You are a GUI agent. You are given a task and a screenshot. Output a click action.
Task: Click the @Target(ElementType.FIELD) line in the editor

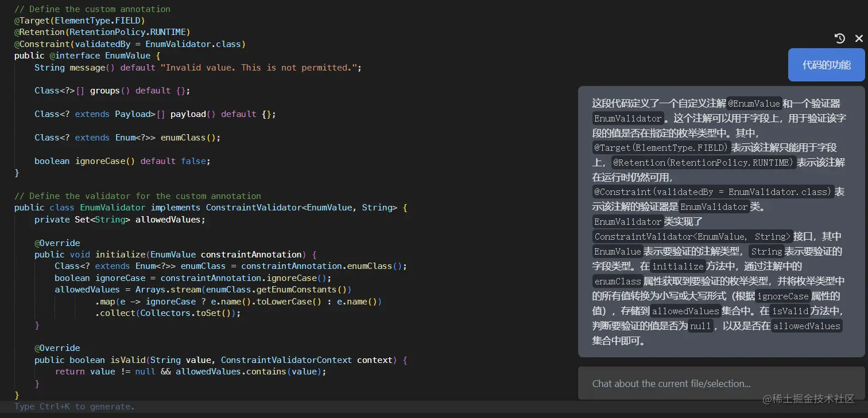coord(80,21)
